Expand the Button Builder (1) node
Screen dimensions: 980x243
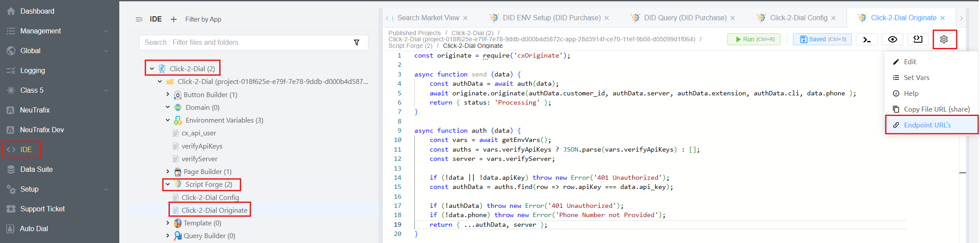click(x=168, y=94)
